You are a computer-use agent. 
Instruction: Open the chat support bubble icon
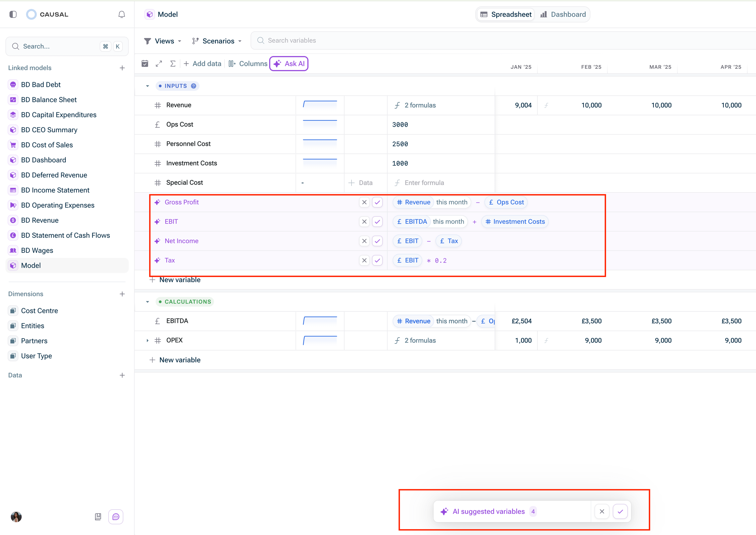point(116,516)
